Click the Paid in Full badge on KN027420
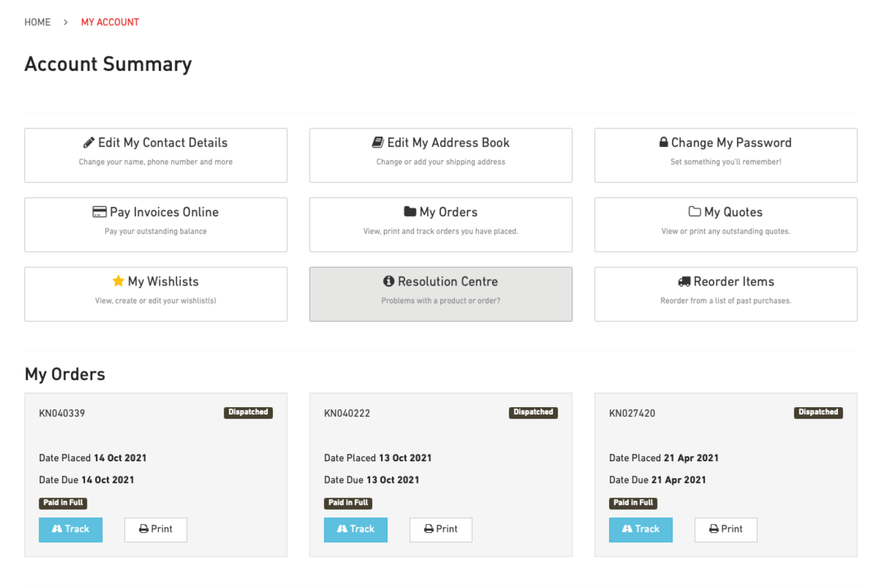The image size is (882, 588). click(x=633, y=503)
